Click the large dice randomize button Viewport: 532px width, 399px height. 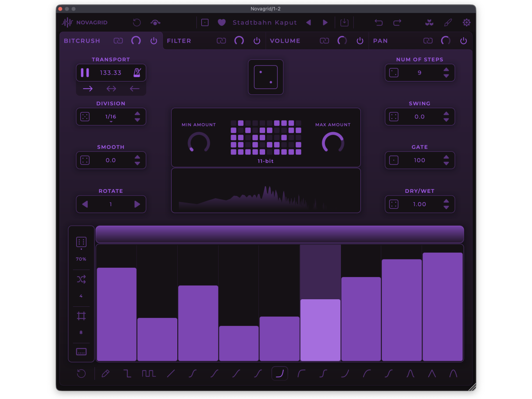[266, 77]
